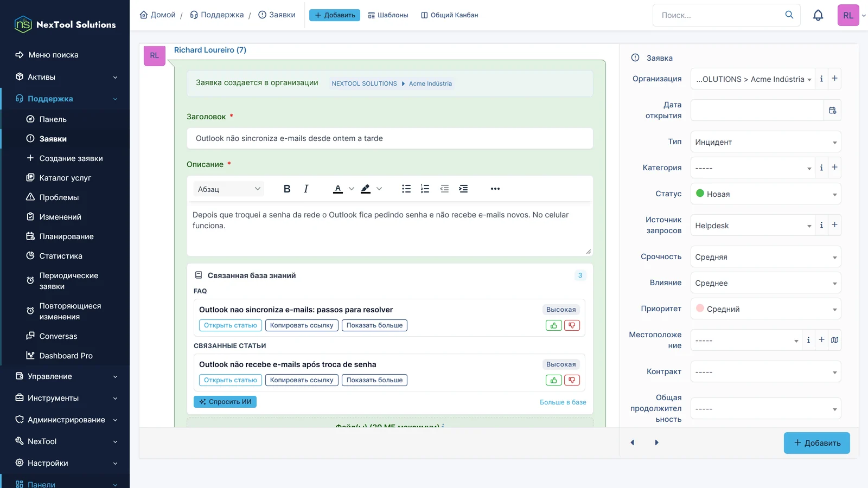Toggle italic formatting in description editor
Image resolution: width=868 pixels, height=488 pixels.
[306, 189]
